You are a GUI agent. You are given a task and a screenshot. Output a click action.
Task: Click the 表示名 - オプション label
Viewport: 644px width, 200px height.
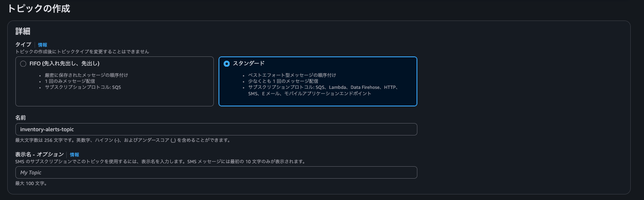(39, 154)
